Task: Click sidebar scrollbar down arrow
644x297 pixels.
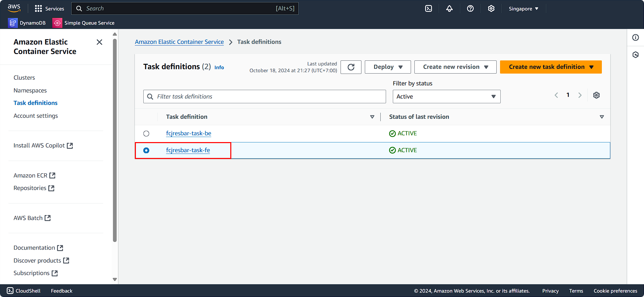Action: pos(115,279)
